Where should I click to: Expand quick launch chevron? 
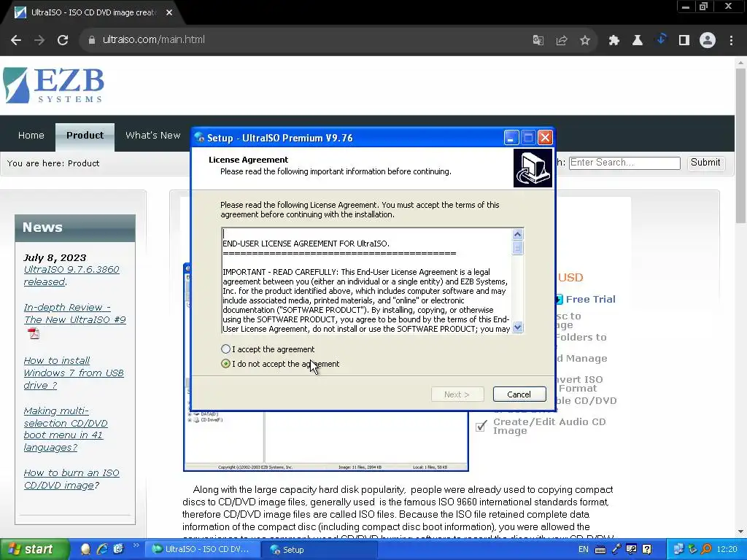click(136, 545)
